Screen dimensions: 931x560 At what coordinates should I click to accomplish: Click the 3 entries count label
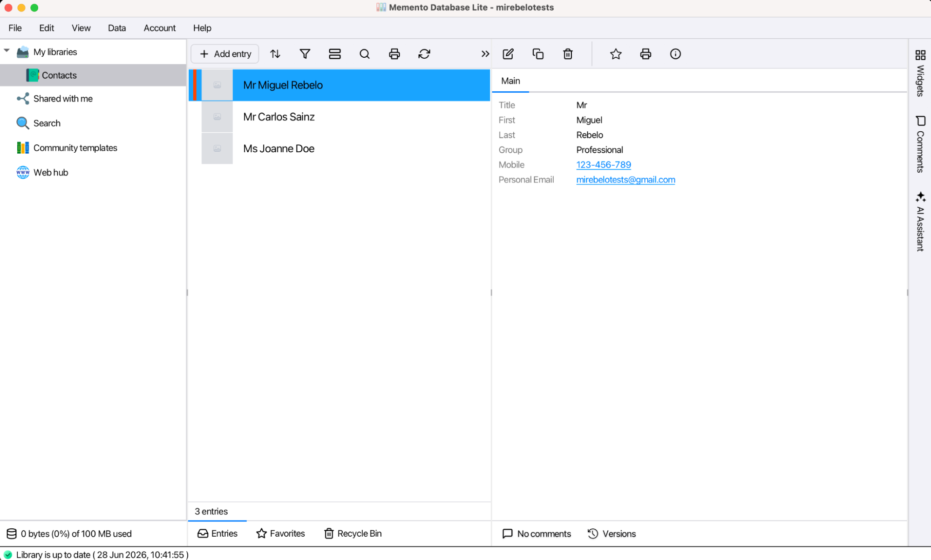tap(211, 511)
